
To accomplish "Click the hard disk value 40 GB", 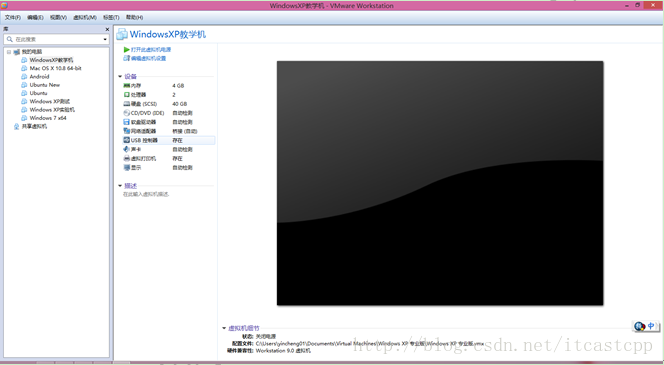I will click(180, 104).
